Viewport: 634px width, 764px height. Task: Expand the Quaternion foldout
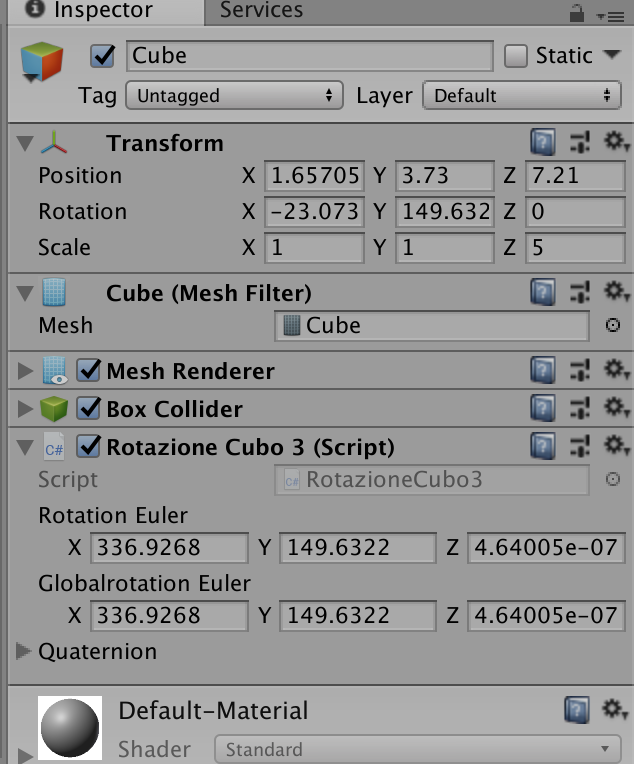(23, 651)
